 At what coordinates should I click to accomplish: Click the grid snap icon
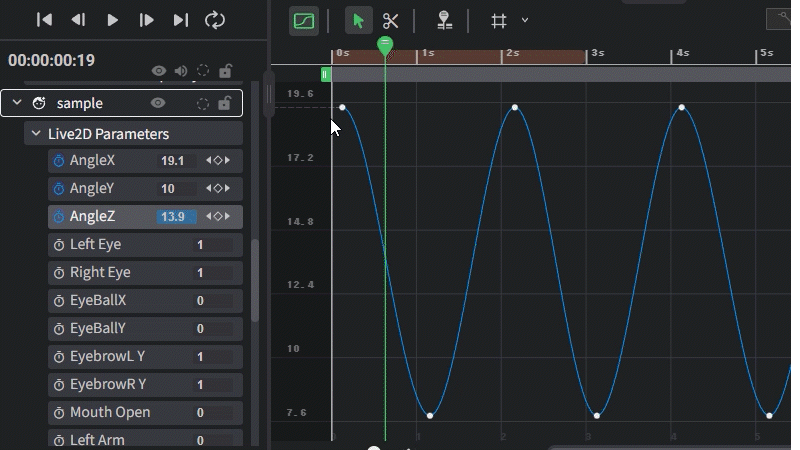[x=498, y=21]
